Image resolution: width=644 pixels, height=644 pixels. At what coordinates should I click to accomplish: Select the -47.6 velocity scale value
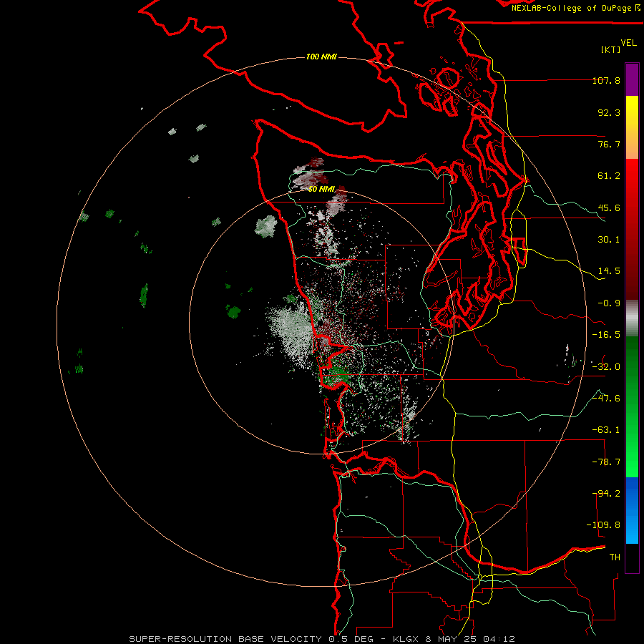[606, 399]
